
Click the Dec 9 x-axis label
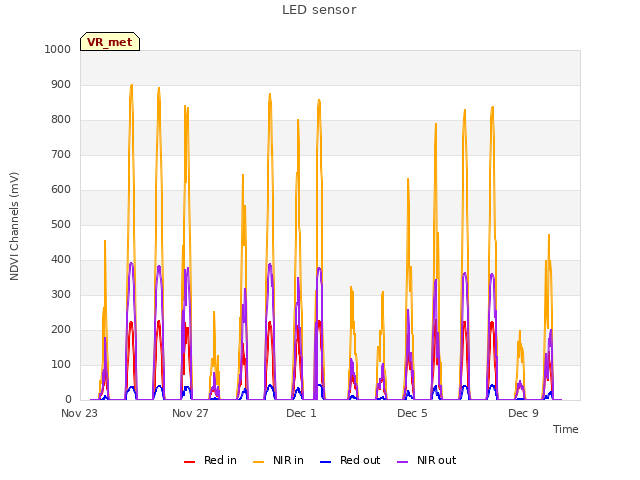523,413
